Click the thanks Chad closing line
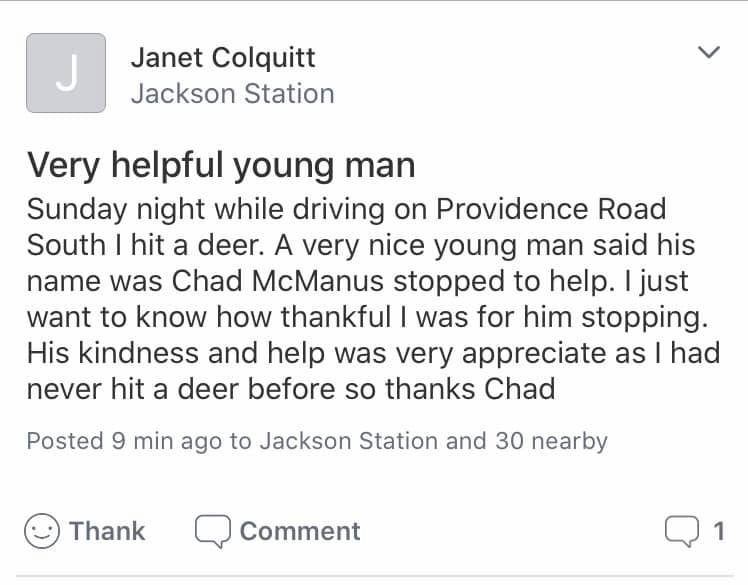 tap(470, 389)
